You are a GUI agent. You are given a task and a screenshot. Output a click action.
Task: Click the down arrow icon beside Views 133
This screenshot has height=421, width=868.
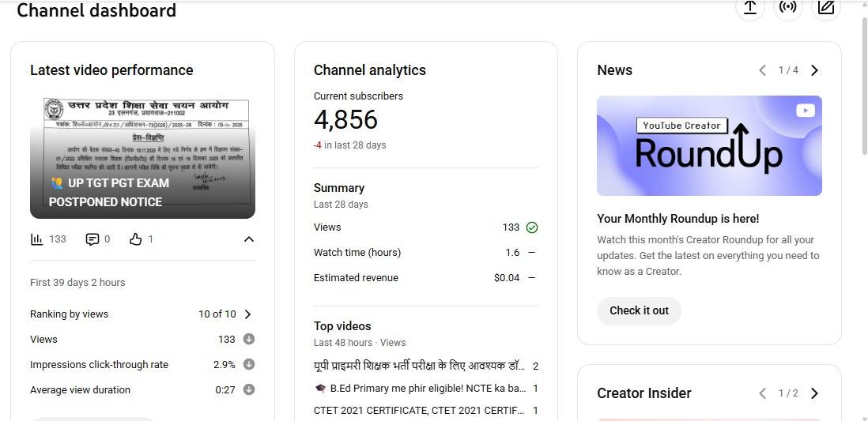click(249, 340)
